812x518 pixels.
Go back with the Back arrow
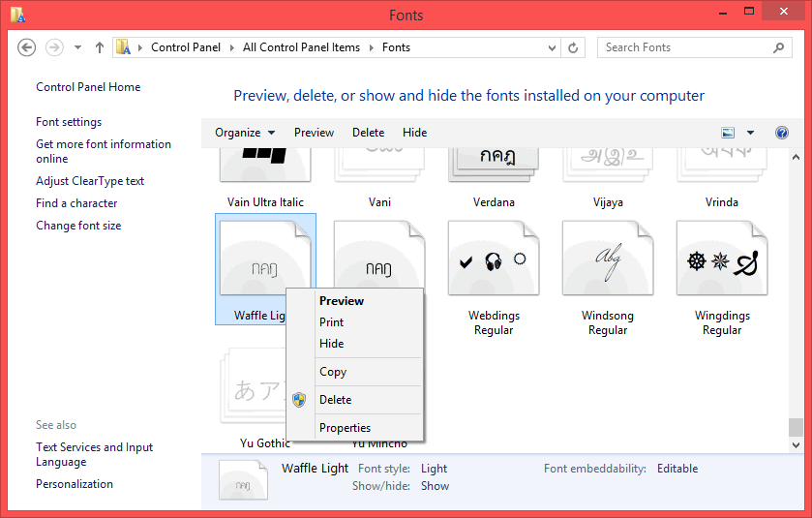coord(26,47)
